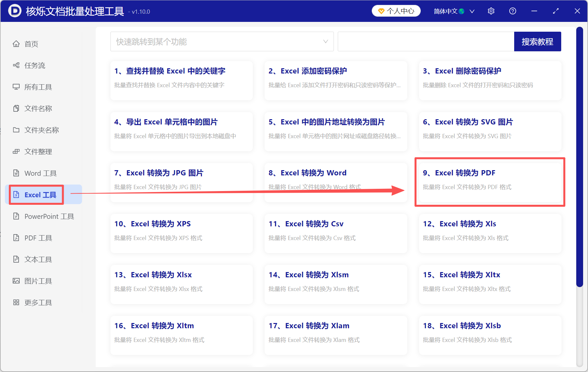
Task: Click the help question mark icon
Action: click(x=513, y=11)
